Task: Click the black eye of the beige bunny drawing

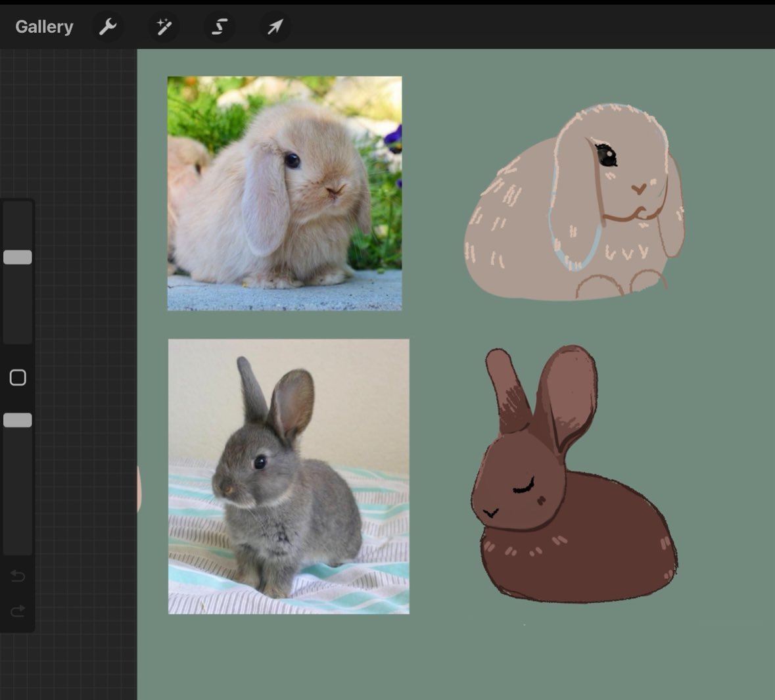Action: (x=606, y=155)
